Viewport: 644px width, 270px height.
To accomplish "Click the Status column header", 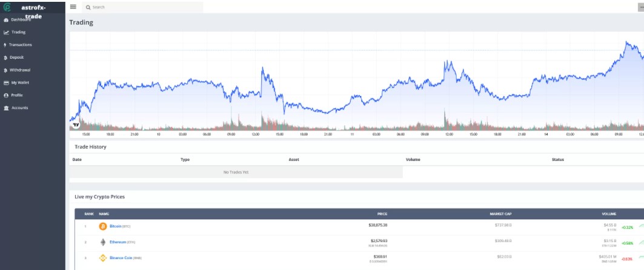I will (x=558, y=160).
